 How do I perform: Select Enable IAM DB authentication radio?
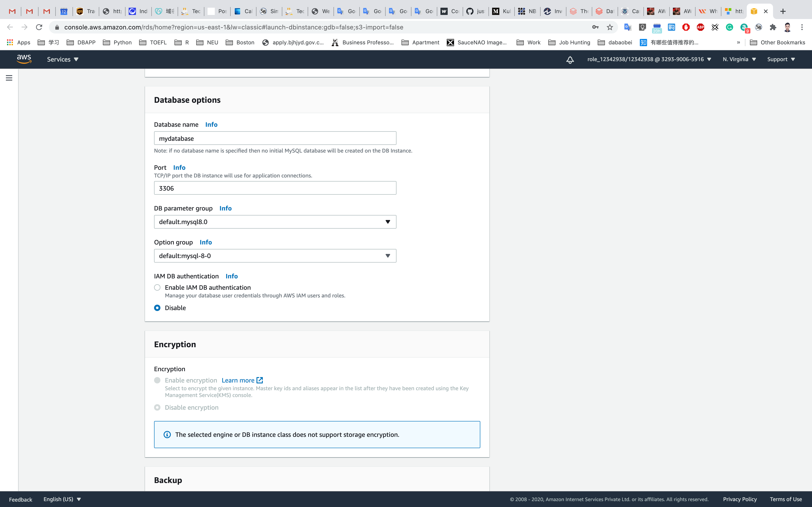pyautogui.click(x=157, y=287)
